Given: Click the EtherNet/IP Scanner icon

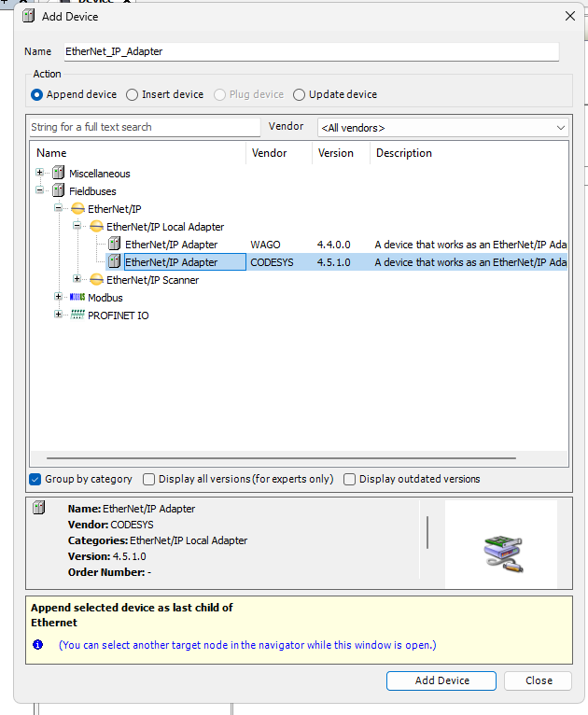Looking at the screenshot, I should pos(96,279).
